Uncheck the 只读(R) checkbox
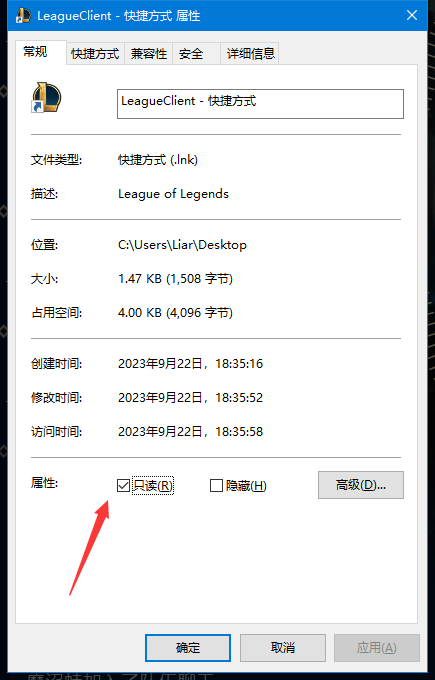This screenshot has height=680, width=435. pyautogui.click(x=123, y=485)
